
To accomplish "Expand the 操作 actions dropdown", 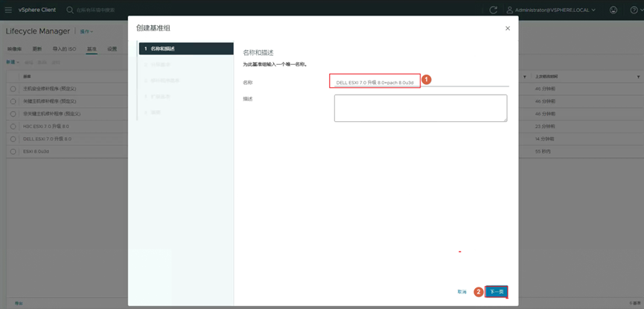I will 86,31.
